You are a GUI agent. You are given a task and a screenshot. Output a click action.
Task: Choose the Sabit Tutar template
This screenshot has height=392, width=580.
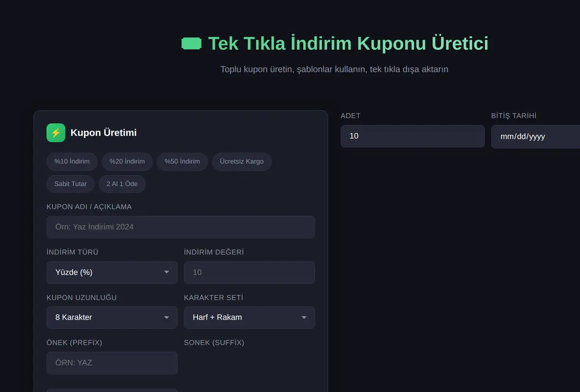click(71, 184)
